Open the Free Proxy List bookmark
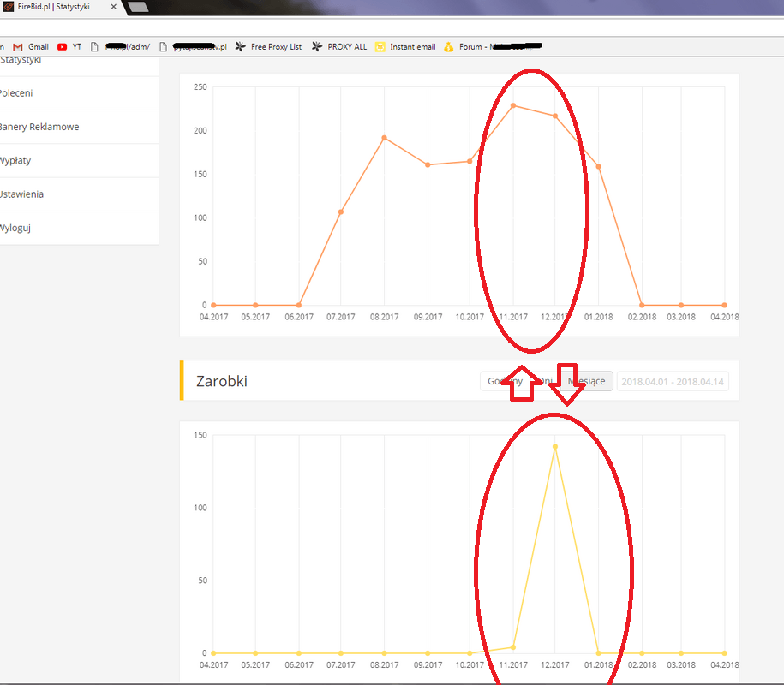Screen dimensions: 784x685 [x=268, y=46]
